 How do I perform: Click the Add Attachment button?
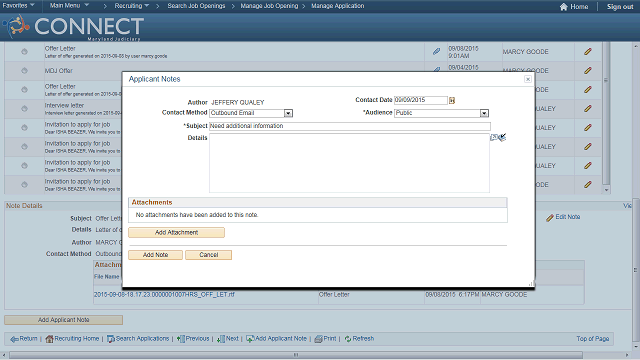click(x=176, y=232)
